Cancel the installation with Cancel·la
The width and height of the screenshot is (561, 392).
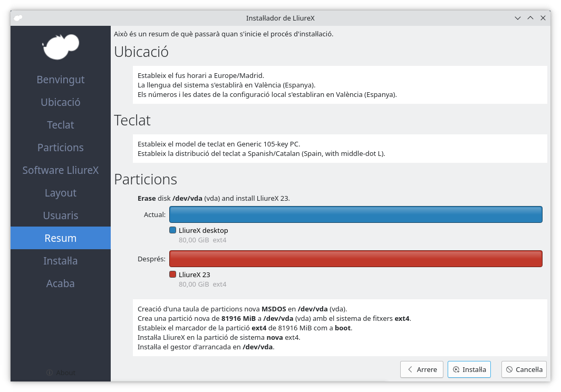tap(524, 369)
